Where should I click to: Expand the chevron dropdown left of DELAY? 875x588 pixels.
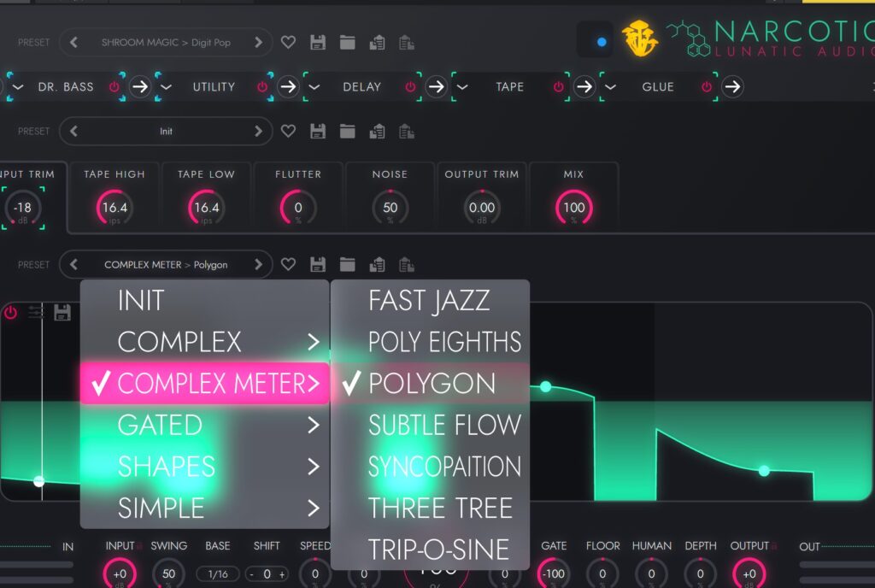click(314, 86)
